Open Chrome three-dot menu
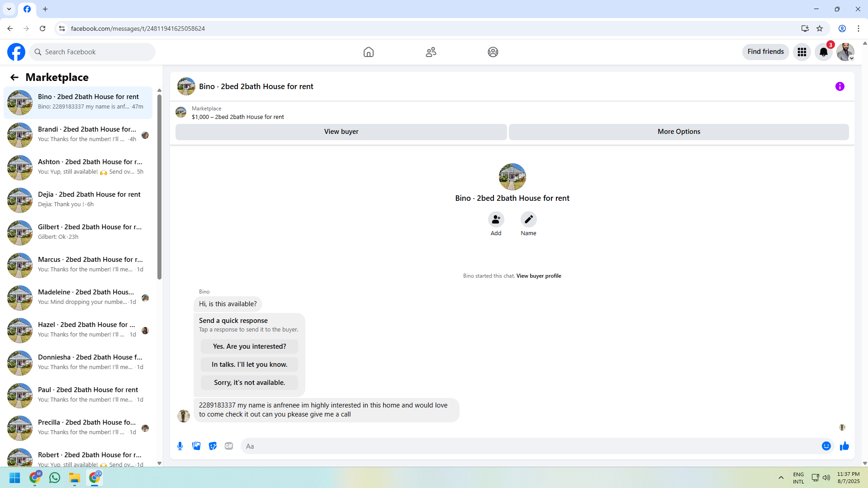Screen dimensions: 868x488 pyautogui.click(x=859, y=28)
